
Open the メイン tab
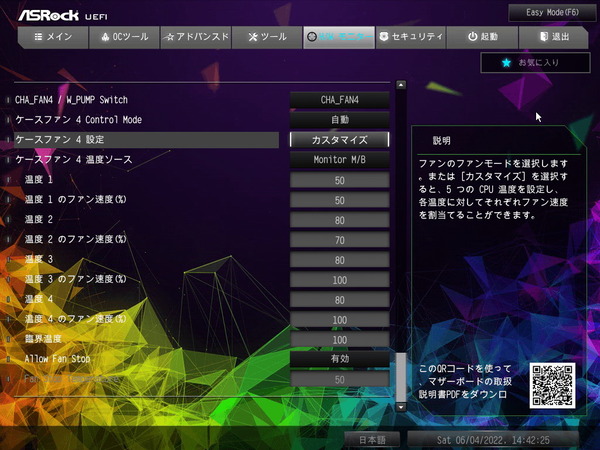pos(52,37)
